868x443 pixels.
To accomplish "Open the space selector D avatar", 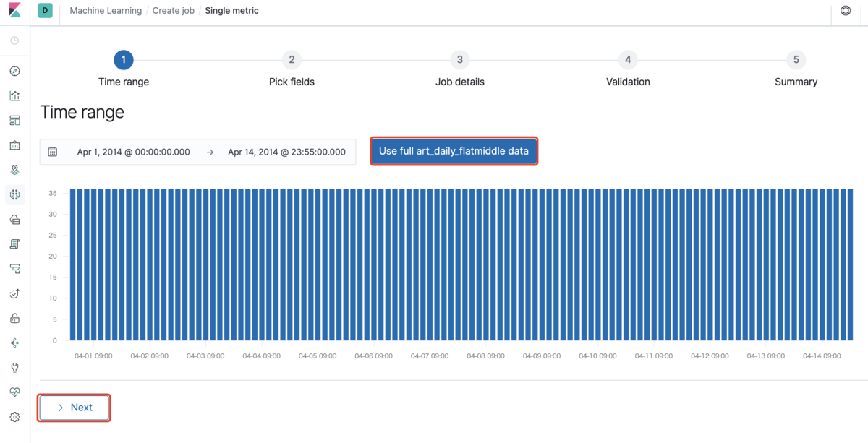I will 45,11.
